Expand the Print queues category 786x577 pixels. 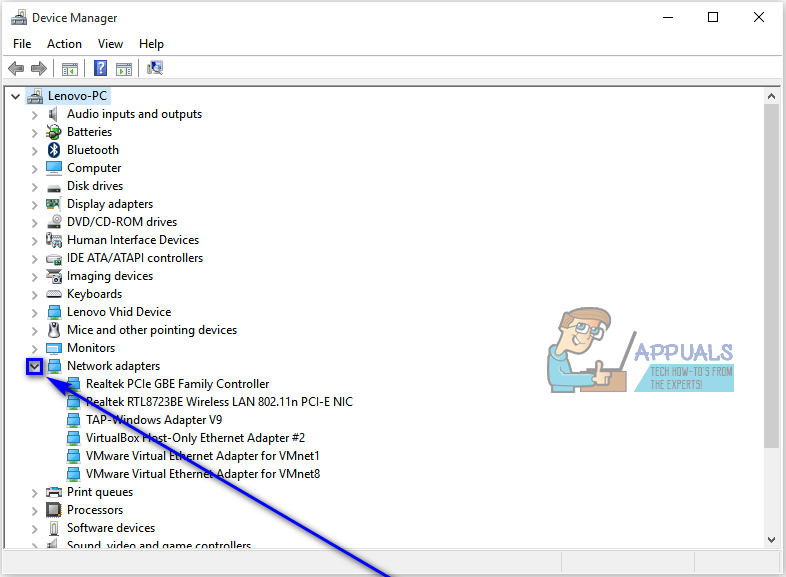[x=34, y=493]
